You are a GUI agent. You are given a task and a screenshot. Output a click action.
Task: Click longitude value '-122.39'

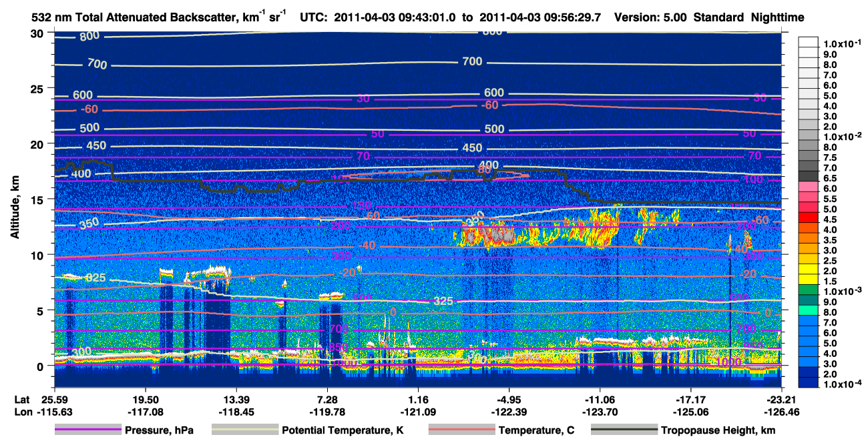click(509, 411)
